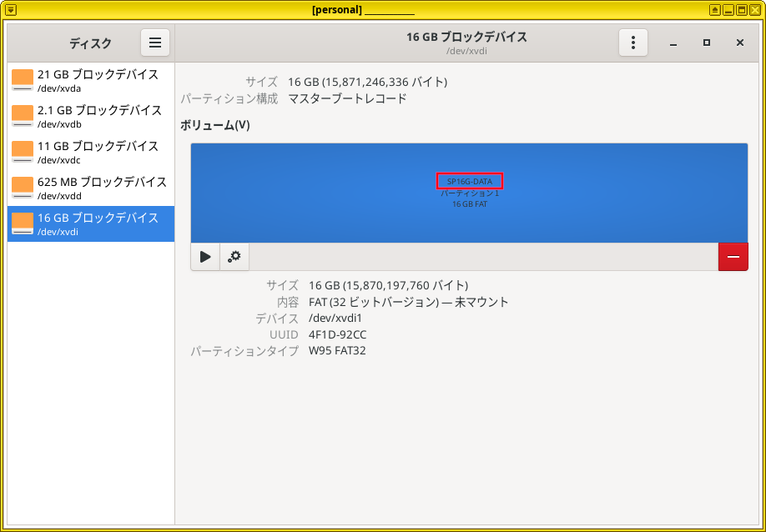The image size is (766, 532).
Task: Open the hamburger menu next to ディスク
Action: click(154, 43)
